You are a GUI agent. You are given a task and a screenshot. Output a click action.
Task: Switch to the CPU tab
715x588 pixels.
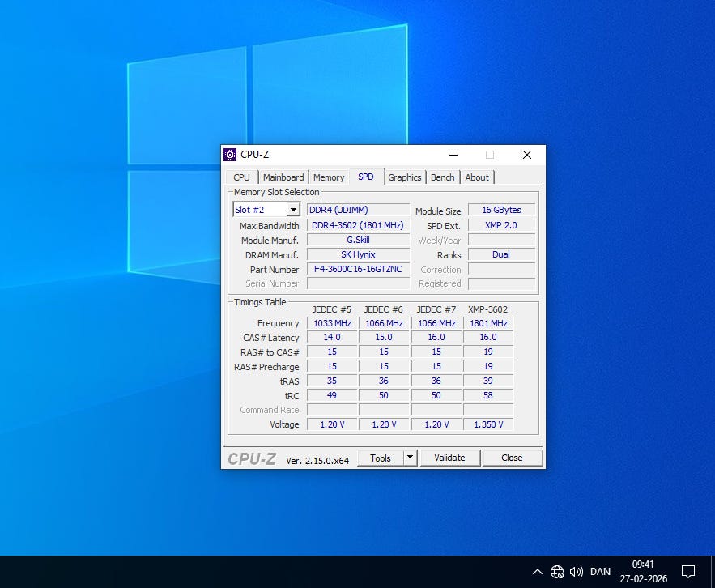coord(241,177)
